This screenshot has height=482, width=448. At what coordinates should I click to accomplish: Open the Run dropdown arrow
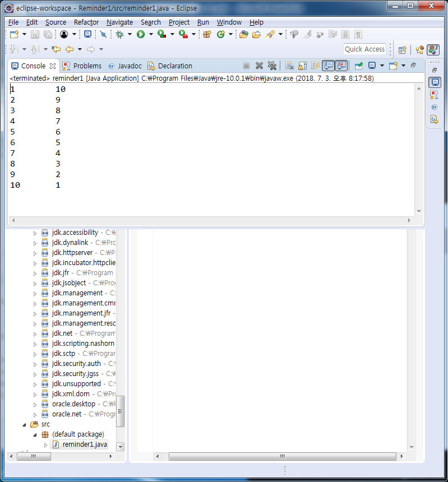click(151, 34)
